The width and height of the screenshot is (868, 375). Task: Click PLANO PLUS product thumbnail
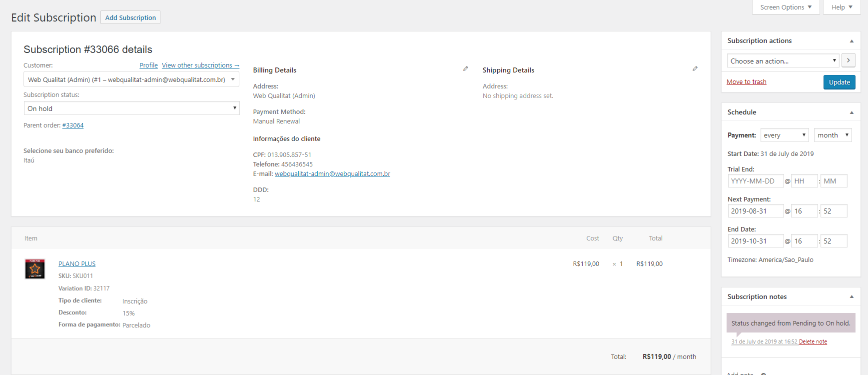pyautogui.click(x=35, y=269)
